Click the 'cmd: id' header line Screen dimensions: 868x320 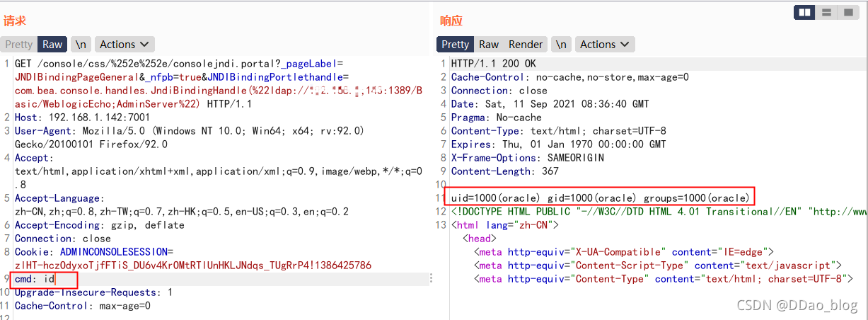tap(35, 279)
